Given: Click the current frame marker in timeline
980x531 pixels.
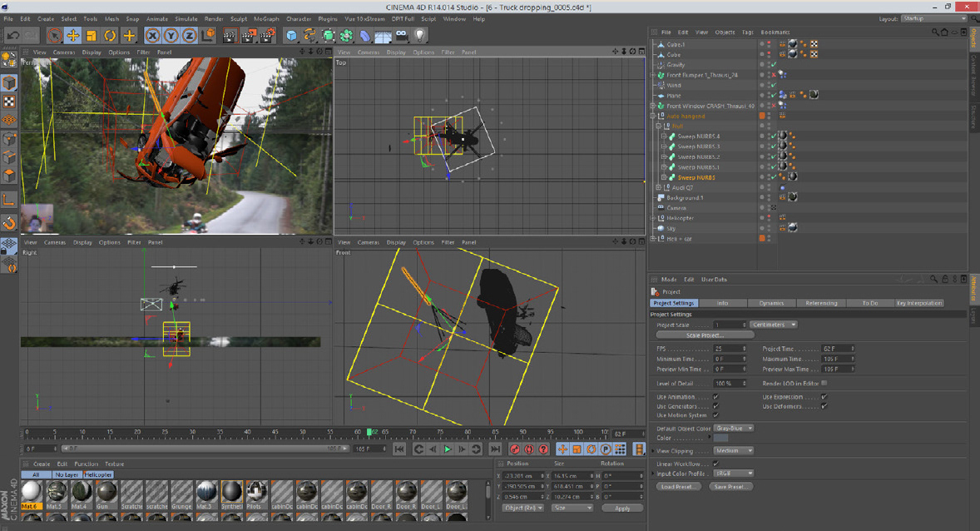Looking at the screenshot, I should click(x=369, y=432).
